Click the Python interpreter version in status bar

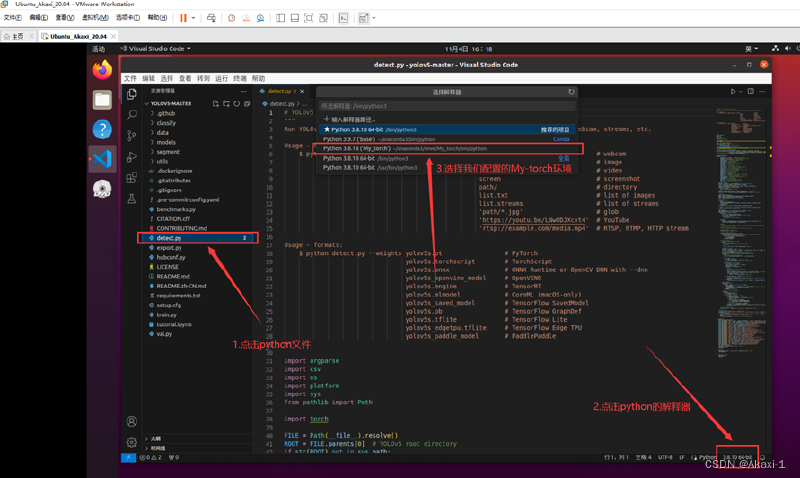[737, 458]
